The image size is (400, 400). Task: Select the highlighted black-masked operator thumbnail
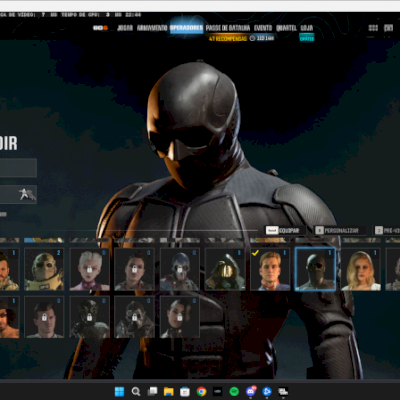(315, 269)
